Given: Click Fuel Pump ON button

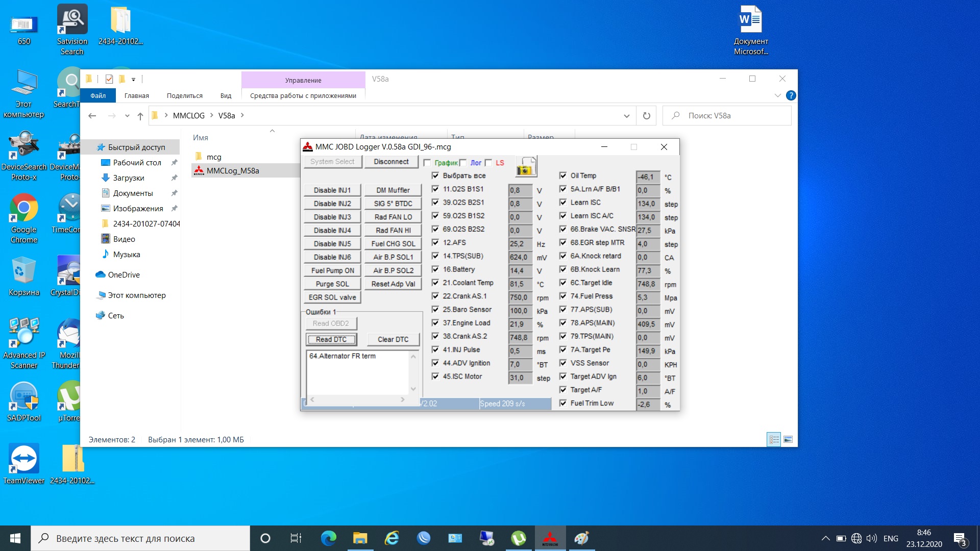Looking at the screenshot, I should point(333,270).
